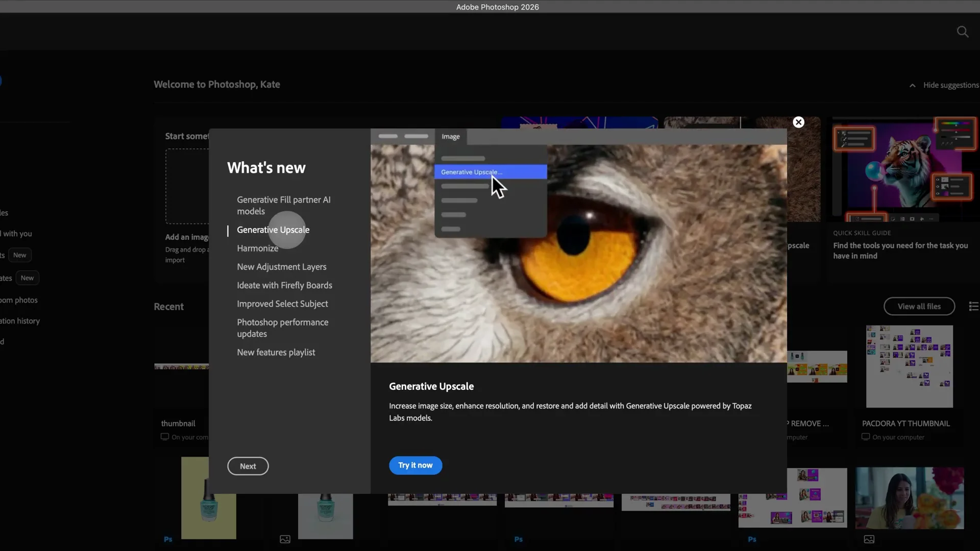Select 'Generative Fill partner AI models'
This screenshot has height=551, width=980.
(283, 205)
